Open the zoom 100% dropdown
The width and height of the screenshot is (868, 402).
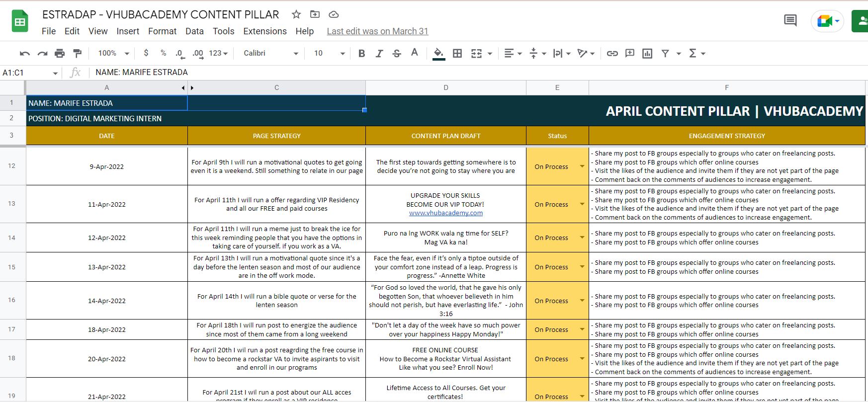click(x=113, y=53)
